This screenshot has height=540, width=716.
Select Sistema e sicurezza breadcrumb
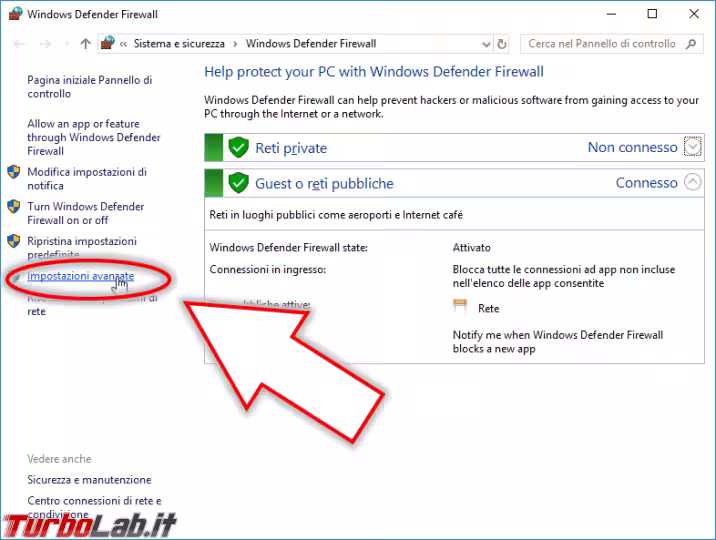(x=179, y=44)
